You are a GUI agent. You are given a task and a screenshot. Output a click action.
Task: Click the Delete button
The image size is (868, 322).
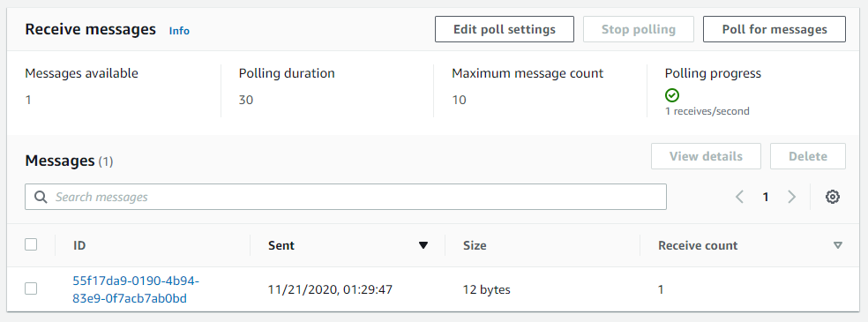pyautogui.click(x=808, y=156)
